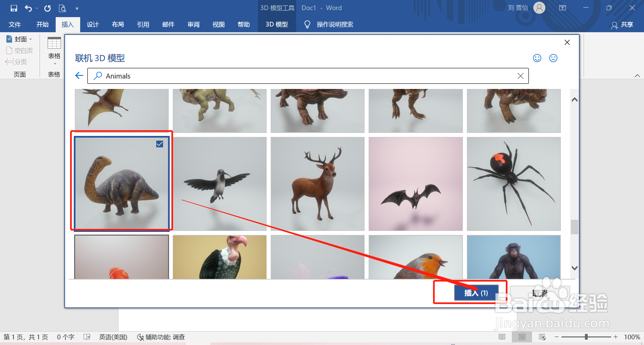The height and width of the screenshot is (345, 644).
Task: Clear the Animals search with the X
Action: tap(521, 76)
